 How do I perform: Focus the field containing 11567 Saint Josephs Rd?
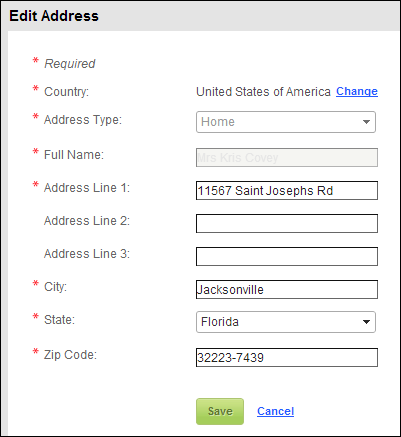coord(287,190)
